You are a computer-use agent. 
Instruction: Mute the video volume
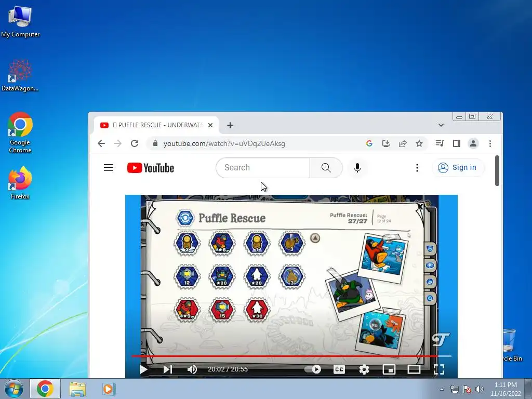(192, 369)
